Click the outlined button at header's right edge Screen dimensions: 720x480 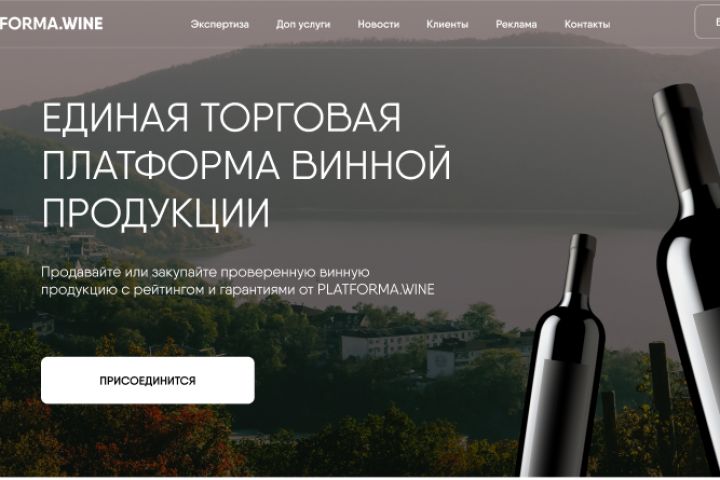[x=708, y=22]
